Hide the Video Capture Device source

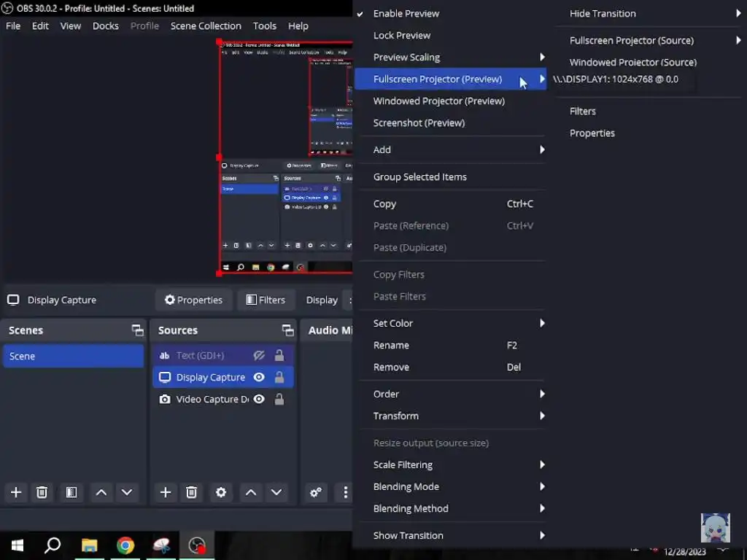click(259, 399)
